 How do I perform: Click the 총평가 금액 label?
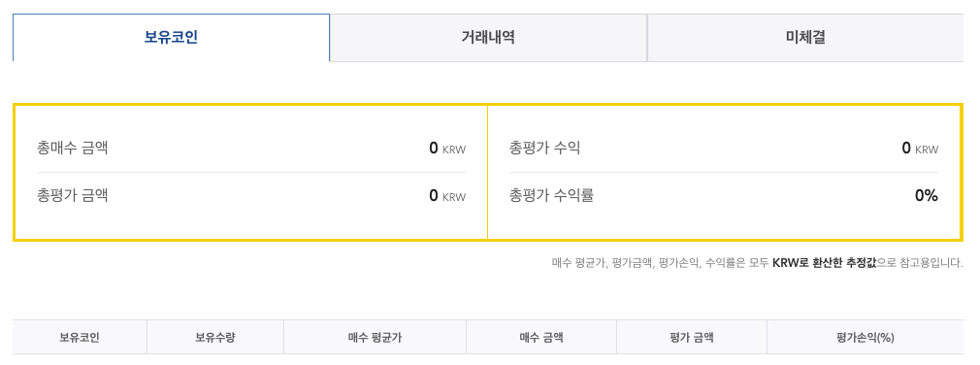coord(72,196)
